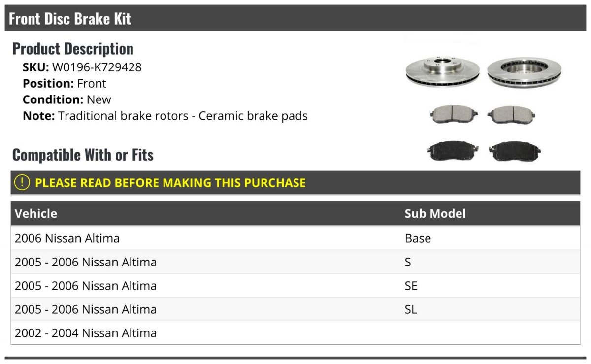591x364 pixels.
Task: Click the yellow exclamation warning icon
Action: (22, 183)
